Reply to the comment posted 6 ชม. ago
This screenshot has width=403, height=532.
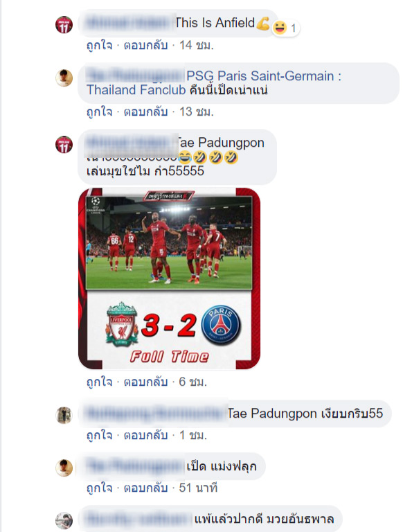145,382
